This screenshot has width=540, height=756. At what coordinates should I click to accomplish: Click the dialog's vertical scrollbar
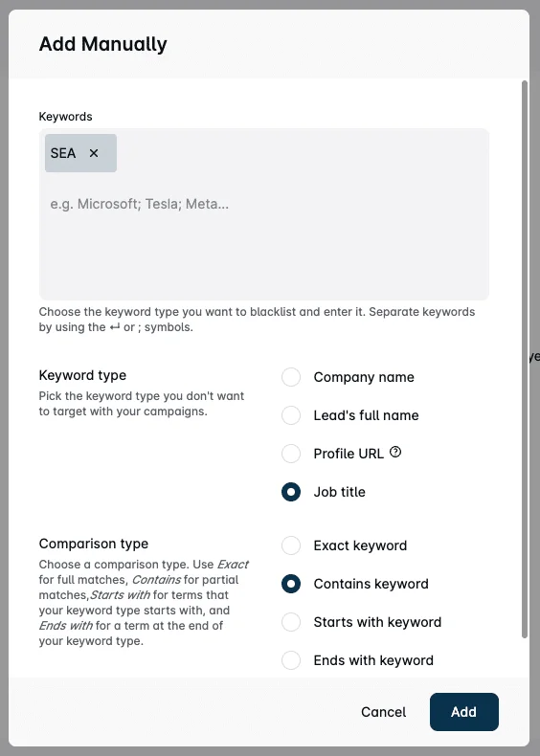(525, 359)
